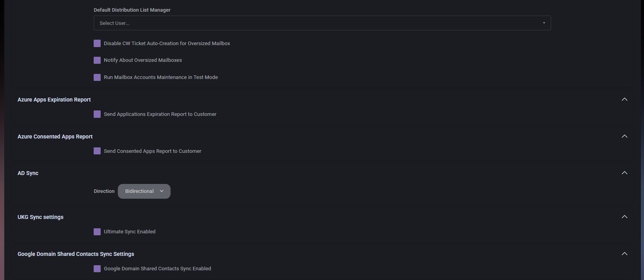Enable Ultimate Sync Enabled option
Image resolution: width=644 pixels, height=280 pixels.
(x=97, y=231)
